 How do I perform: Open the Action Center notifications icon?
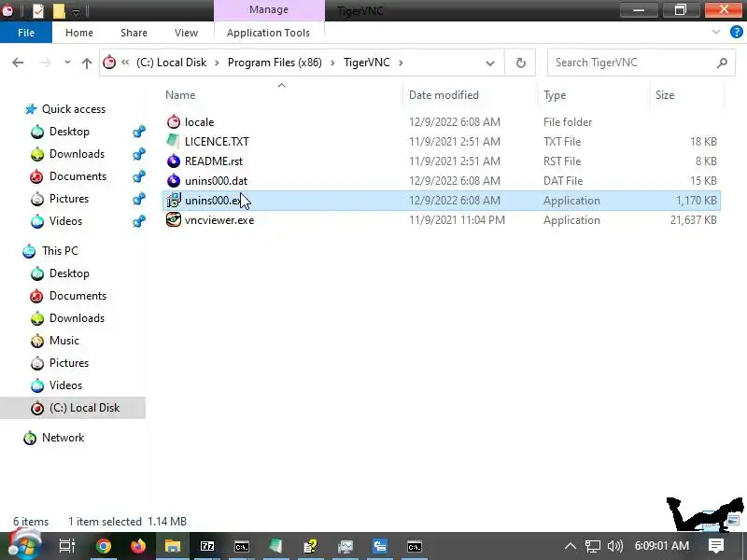[716, 546]
